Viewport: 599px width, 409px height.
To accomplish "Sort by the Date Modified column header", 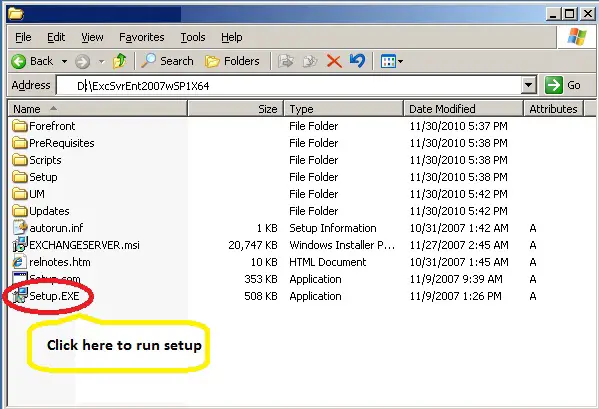I will point(463,109).
